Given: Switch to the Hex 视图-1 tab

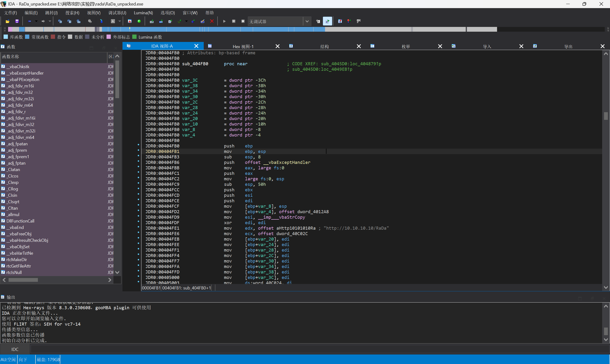Looking at the screenshot, I should pos(243,46).
